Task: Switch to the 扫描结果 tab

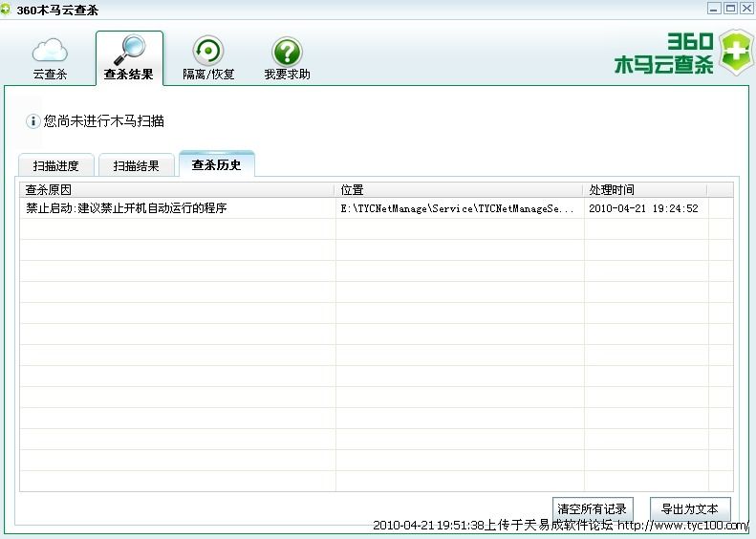Action: pyautogui.click(x=136, y=165)
